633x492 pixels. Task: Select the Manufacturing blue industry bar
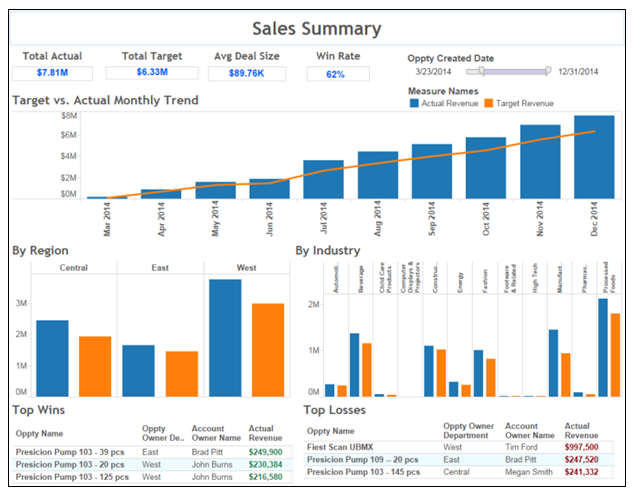(x=553, y=363)
